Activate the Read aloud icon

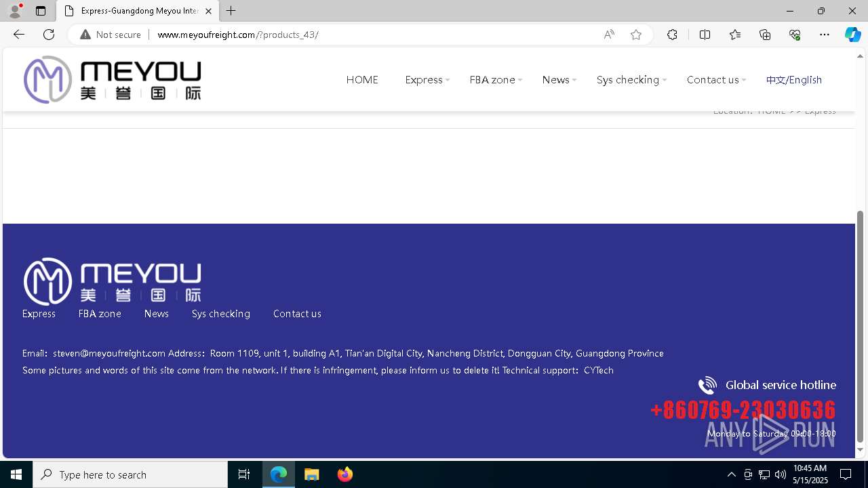click(609, 35)
